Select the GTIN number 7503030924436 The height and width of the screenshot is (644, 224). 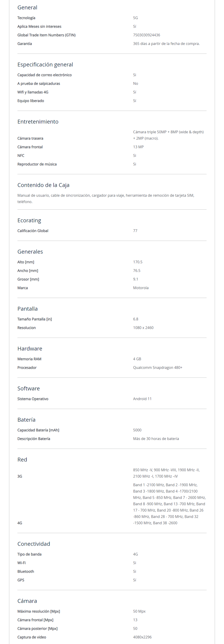(x=146, y=35)
